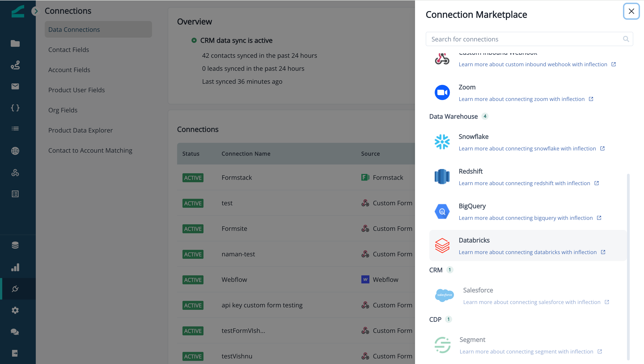Click the Webflow connection name

tap(234, 280)
